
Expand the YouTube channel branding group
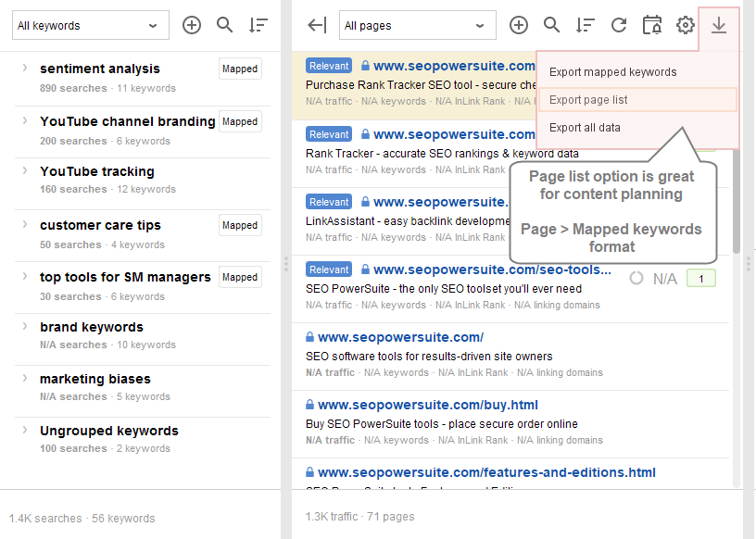pos(25,121)
